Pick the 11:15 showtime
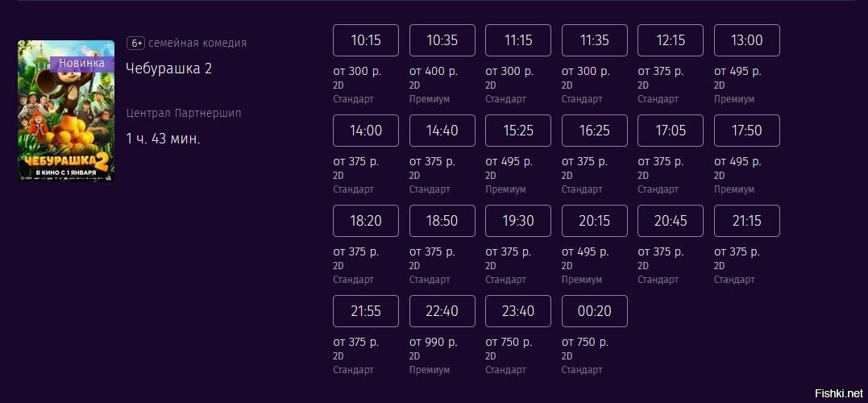 pos(518,40)
